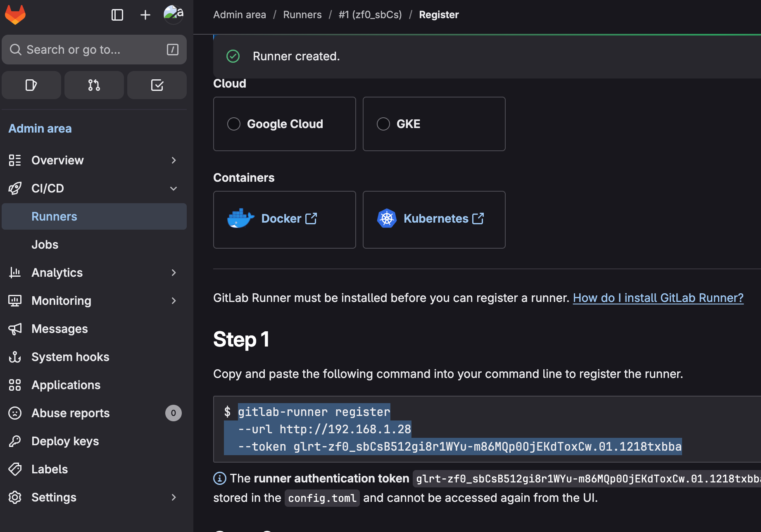Open the #1 (zf0_sbCs) breadcrumb
The height and width of the screenshot is (532, 761).
click(x=370, y=15)
